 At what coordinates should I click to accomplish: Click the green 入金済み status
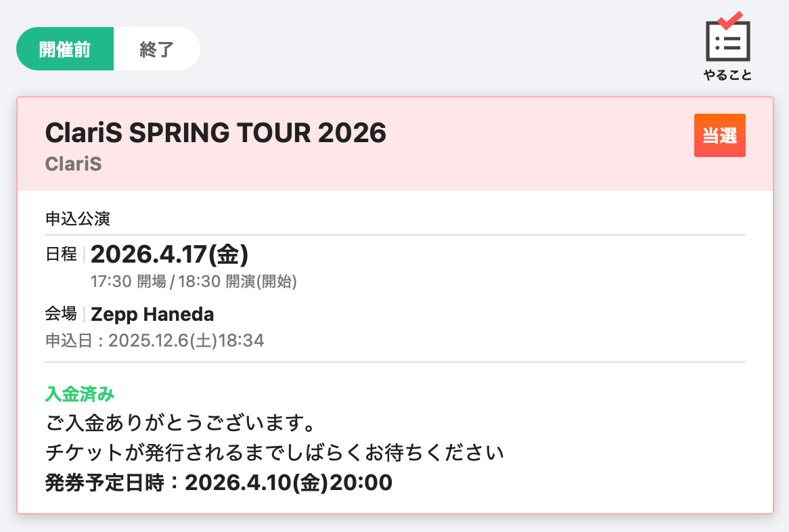pos(80,393)
